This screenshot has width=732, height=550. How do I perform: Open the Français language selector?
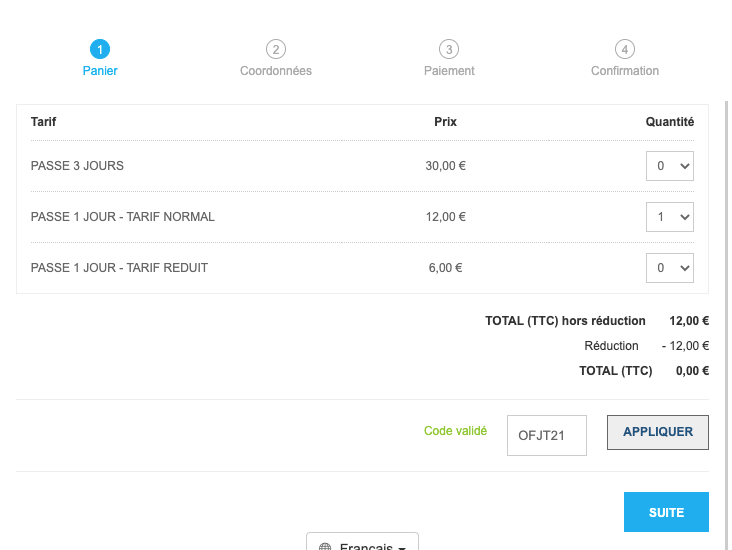click(362, 542)
